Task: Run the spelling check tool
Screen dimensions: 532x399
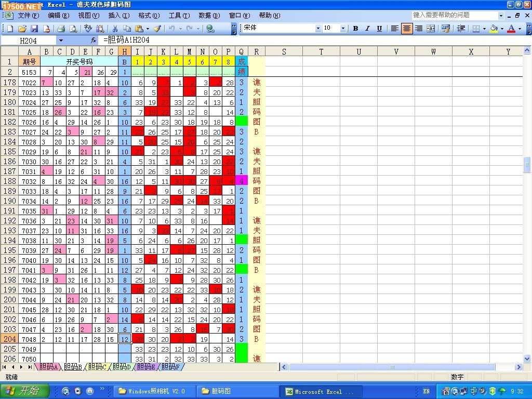Action: pos(88,29)
